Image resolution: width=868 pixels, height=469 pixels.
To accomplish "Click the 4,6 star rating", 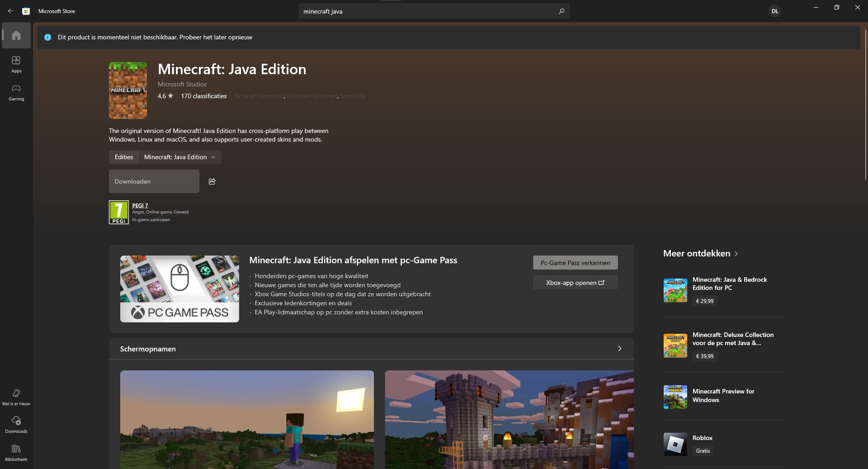I will click(x=165, y=96).
